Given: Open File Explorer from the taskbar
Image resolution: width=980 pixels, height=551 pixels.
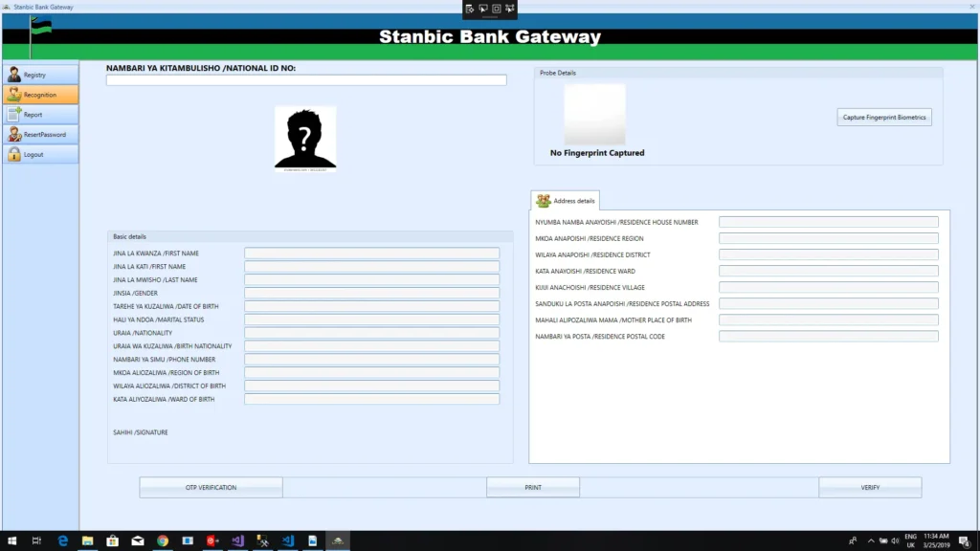Looking at the screenshot, I should click(87, 540).
